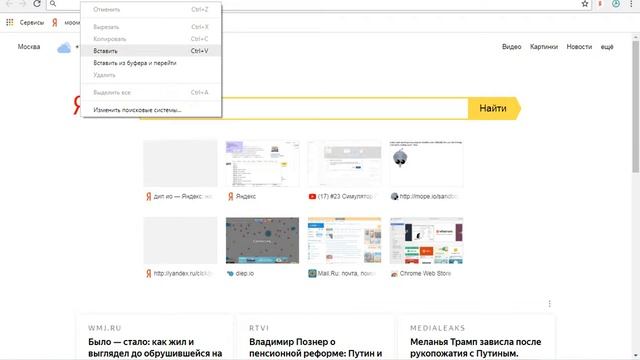Click the back navigation arrow

click(9, 4)
